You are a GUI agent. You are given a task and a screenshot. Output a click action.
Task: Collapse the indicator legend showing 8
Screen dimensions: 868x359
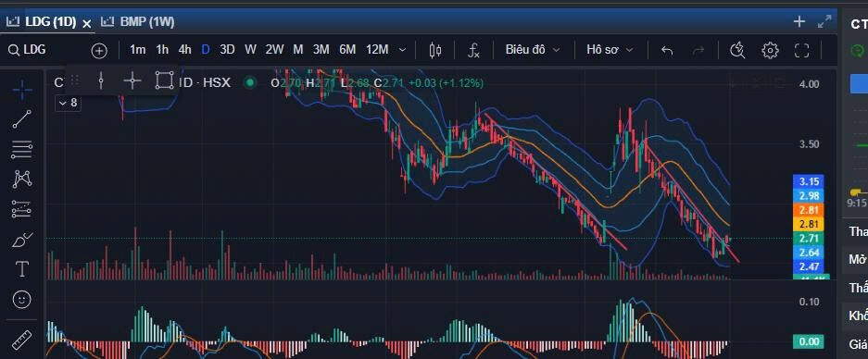point(69,103)
